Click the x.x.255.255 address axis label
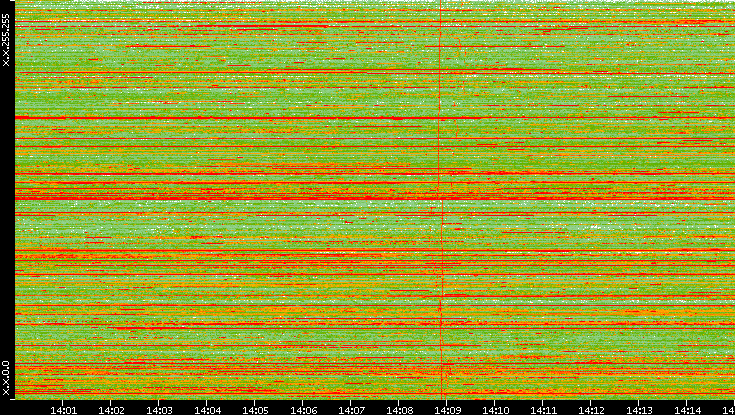Viewport: 735px width, 415px height. click(6, 40)
